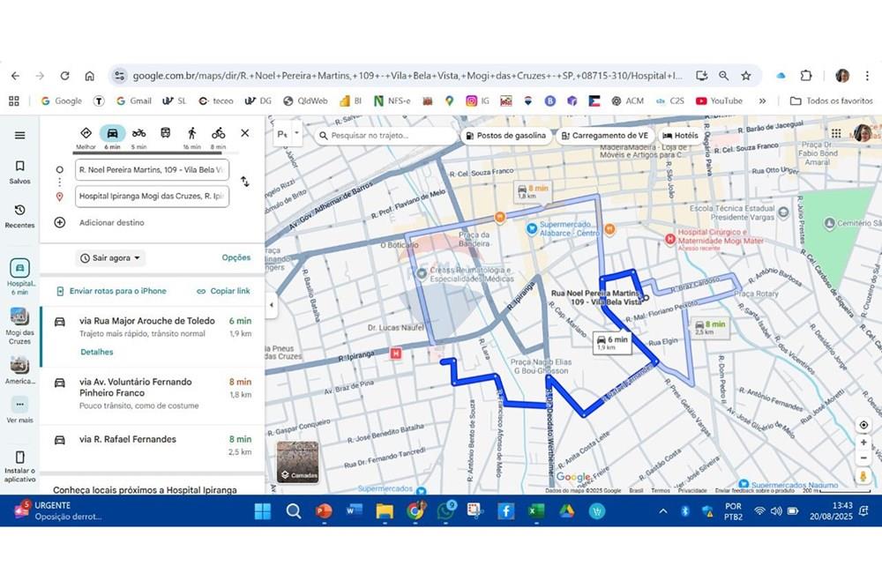Open Street View Pegman icon

click(863, 476)
